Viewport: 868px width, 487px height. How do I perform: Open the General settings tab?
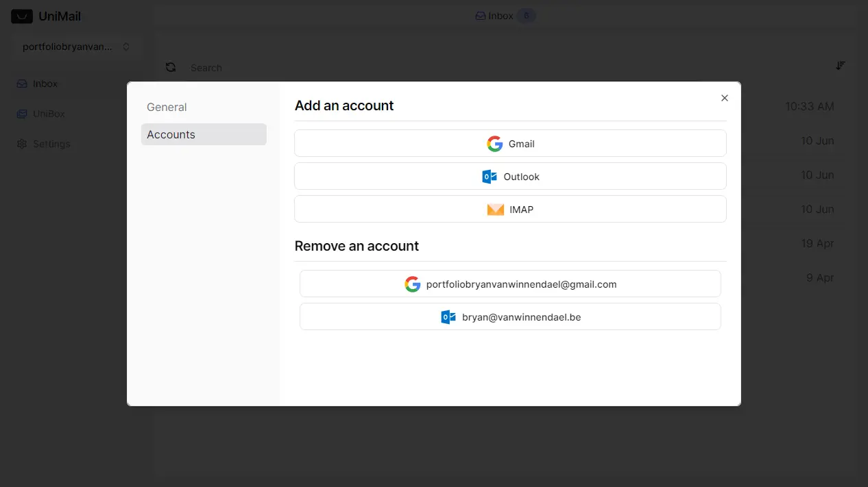204,107
